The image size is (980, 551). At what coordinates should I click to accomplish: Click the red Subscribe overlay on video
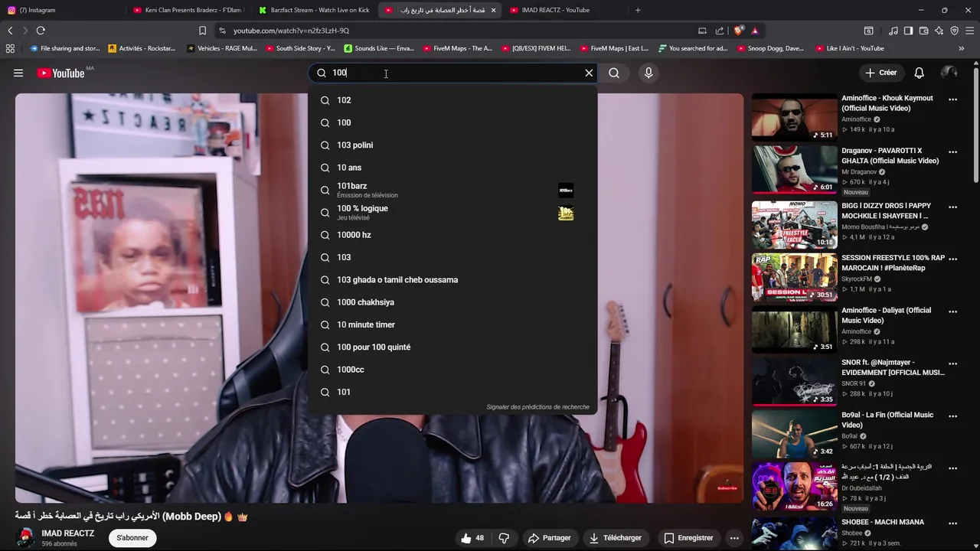(727, 488)
